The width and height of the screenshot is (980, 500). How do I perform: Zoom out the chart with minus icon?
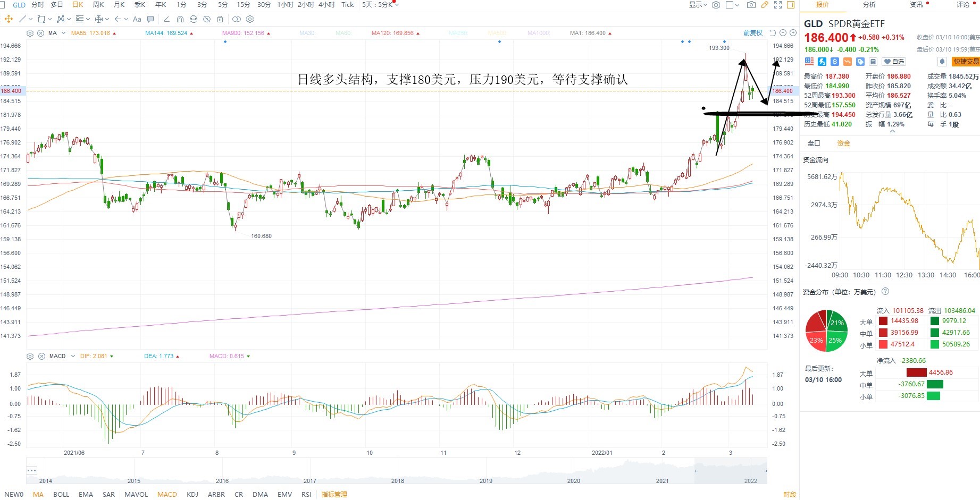pyautogui.click(x=783, y=33)
